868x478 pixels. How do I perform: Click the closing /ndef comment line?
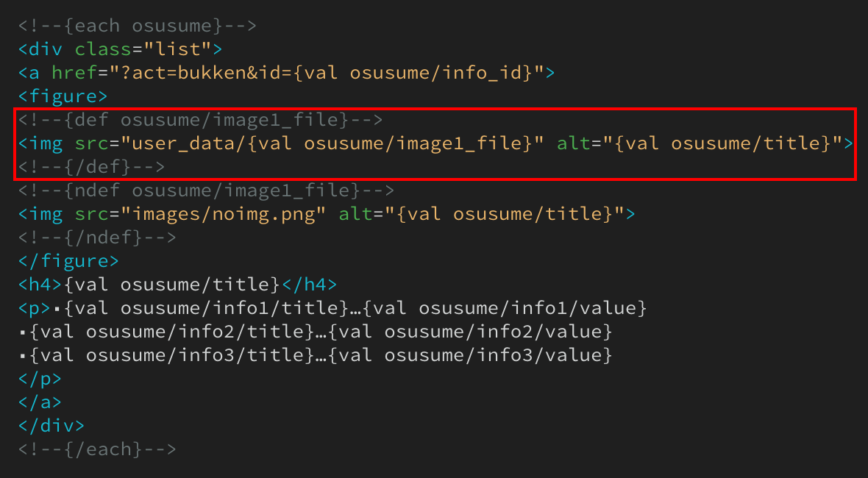click(x=97, y=238)
